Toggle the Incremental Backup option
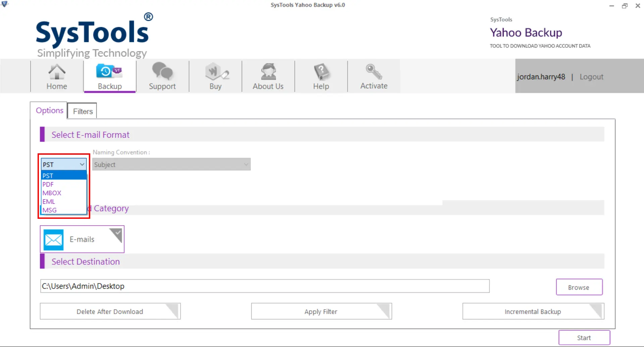The height and width of the screenshot is (347, 644). pyautogui.click(x=533, y=311)
